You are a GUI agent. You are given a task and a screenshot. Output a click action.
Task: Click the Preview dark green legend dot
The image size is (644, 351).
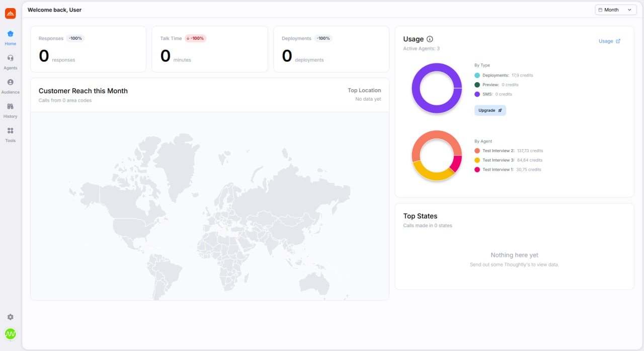point(477,85)
